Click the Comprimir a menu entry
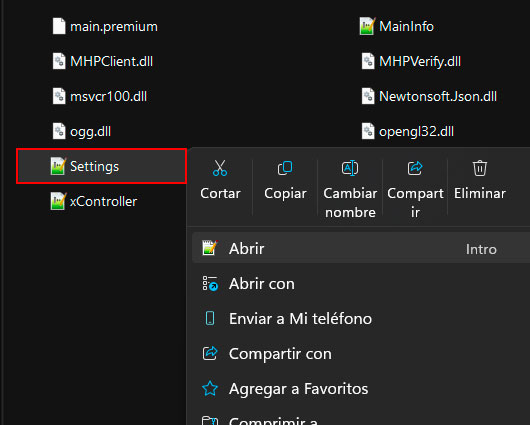The width and height of the screenshot is (530, 425). (x=361, y=419)
